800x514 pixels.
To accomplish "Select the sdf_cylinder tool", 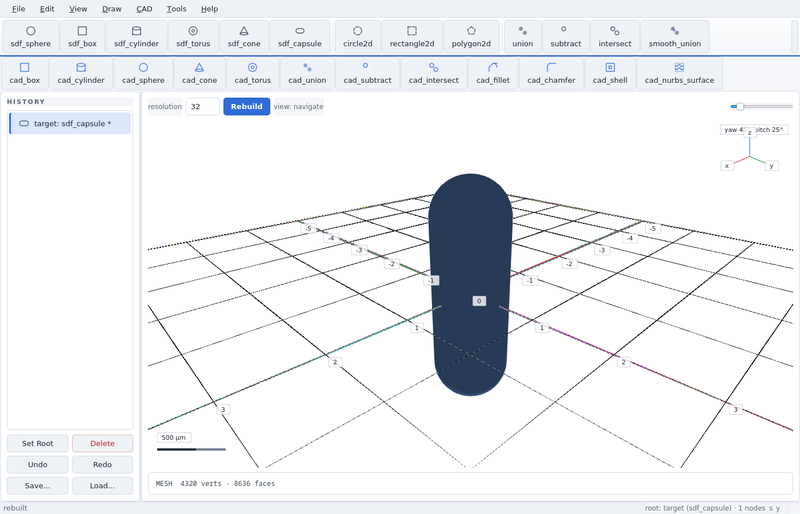I will (136, 37).
